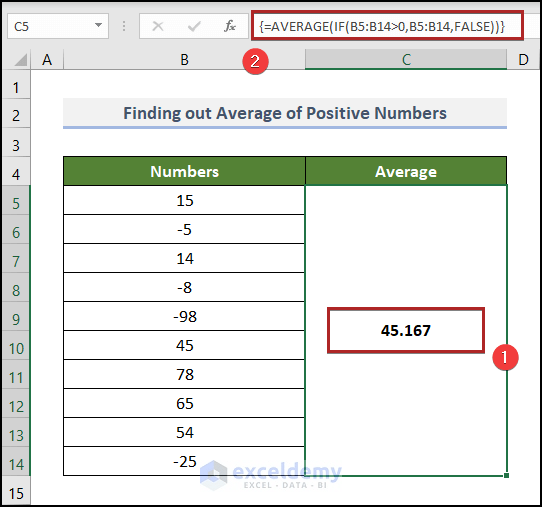
Task: Select column D header
Action: [x=523, y=59]
